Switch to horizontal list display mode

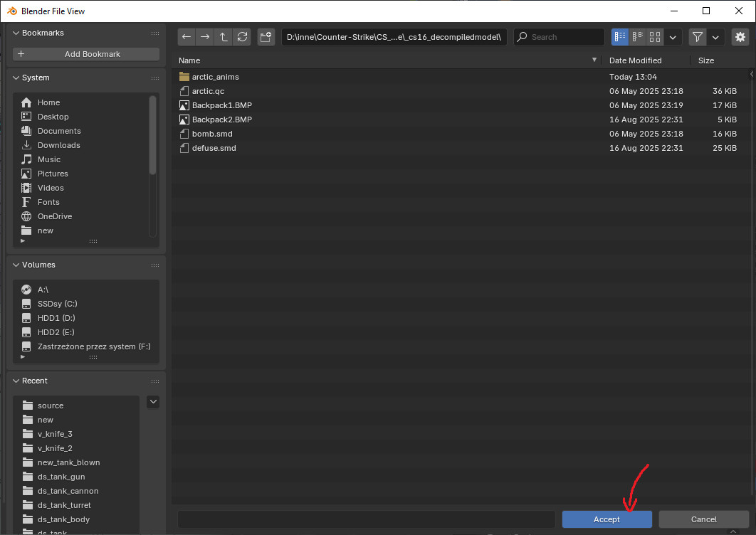pos(637,37)
